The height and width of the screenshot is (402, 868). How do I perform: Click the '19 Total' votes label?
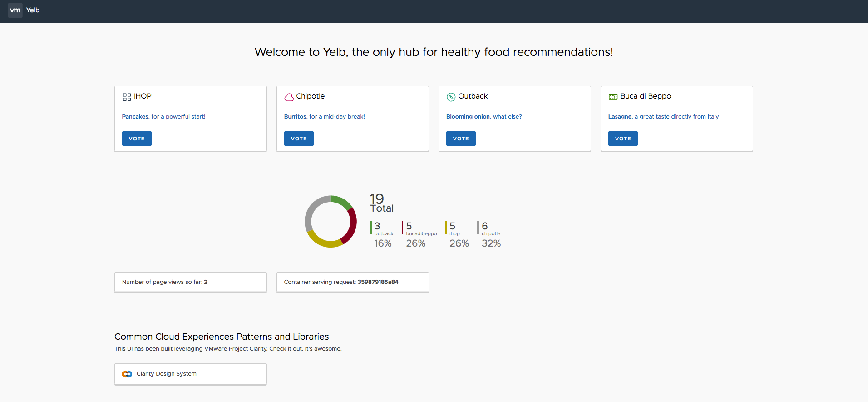pos(382,203)
